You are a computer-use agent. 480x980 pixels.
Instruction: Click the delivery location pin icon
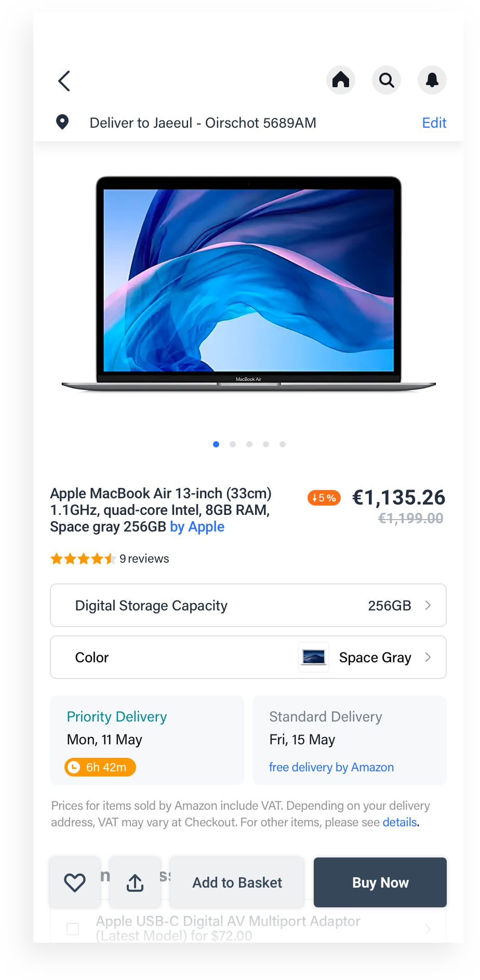point(62,122)
